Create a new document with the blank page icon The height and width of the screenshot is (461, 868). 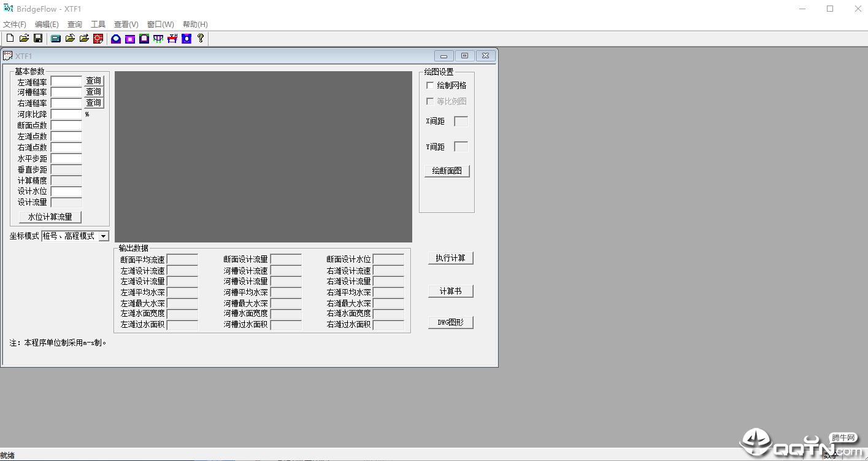point(10,39)
